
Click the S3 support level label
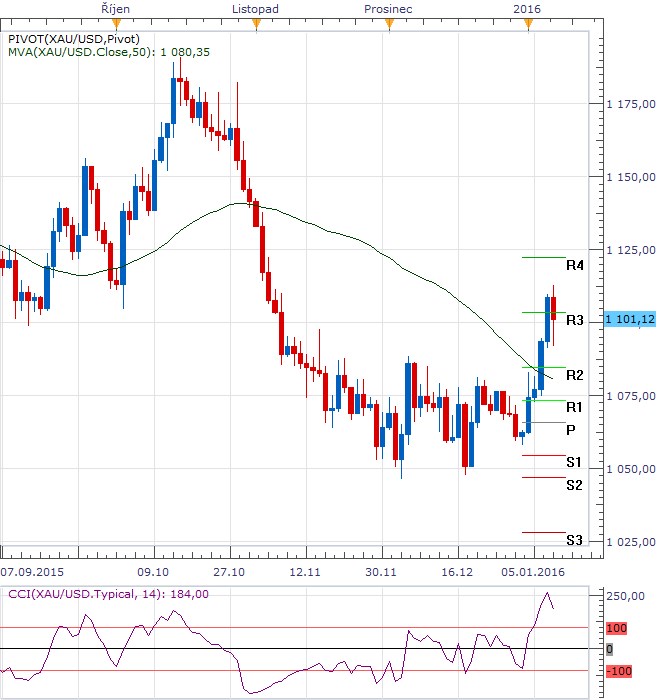pos(574,541)
